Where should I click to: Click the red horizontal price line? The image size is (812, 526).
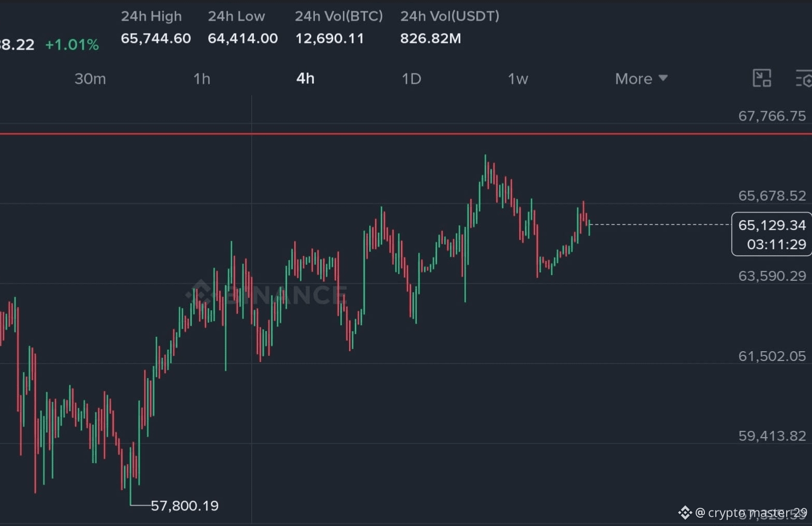click(x=406, y=134)
